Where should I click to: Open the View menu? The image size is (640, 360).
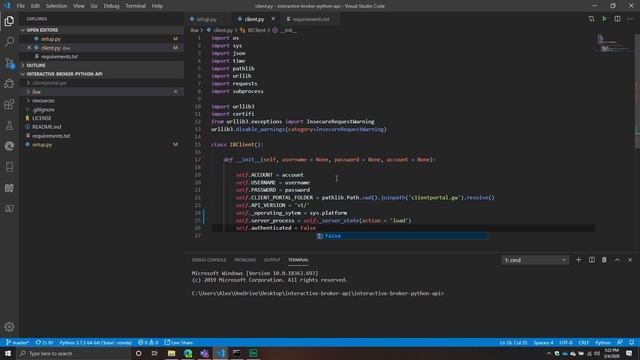pos(79,6)
